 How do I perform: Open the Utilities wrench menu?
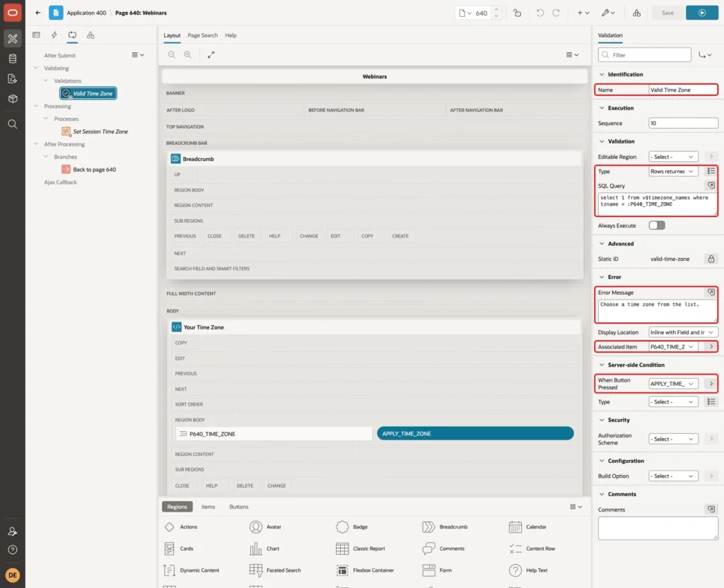click(x=608, y=13)
